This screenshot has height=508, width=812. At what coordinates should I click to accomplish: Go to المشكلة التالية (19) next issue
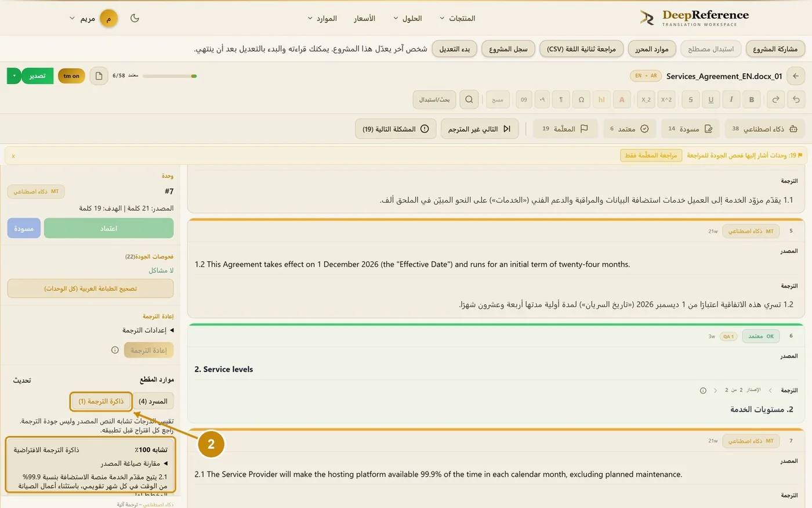pos(396,129)
